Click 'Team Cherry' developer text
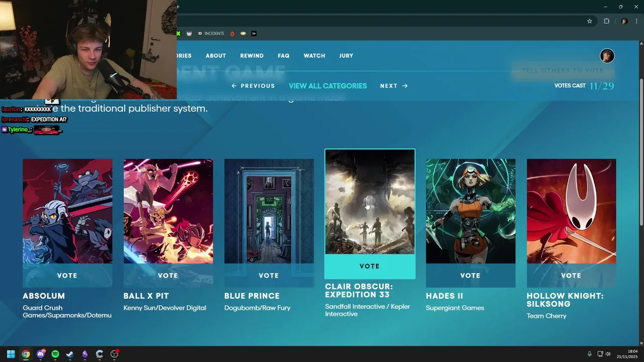The width and height of the screenshot is (644, 362). [x=546, y=316]
